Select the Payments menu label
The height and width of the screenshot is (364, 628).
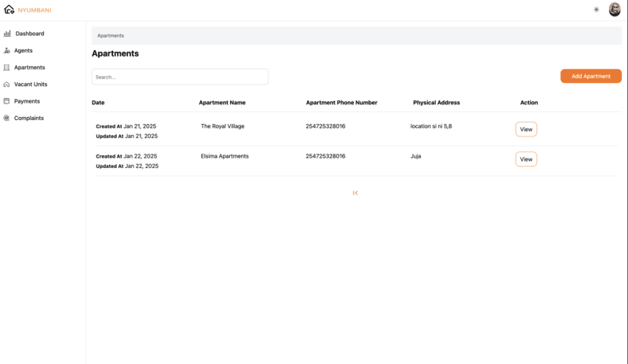[27, 101]
